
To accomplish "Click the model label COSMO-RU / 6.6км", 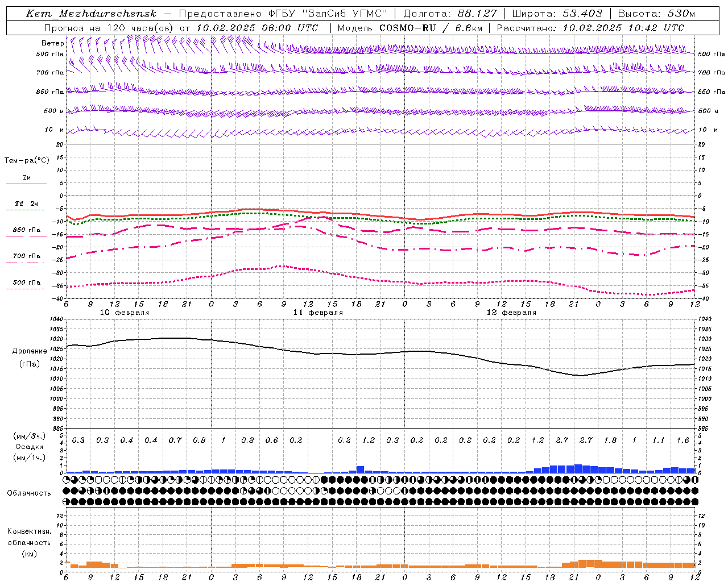I will click(431, 28).
